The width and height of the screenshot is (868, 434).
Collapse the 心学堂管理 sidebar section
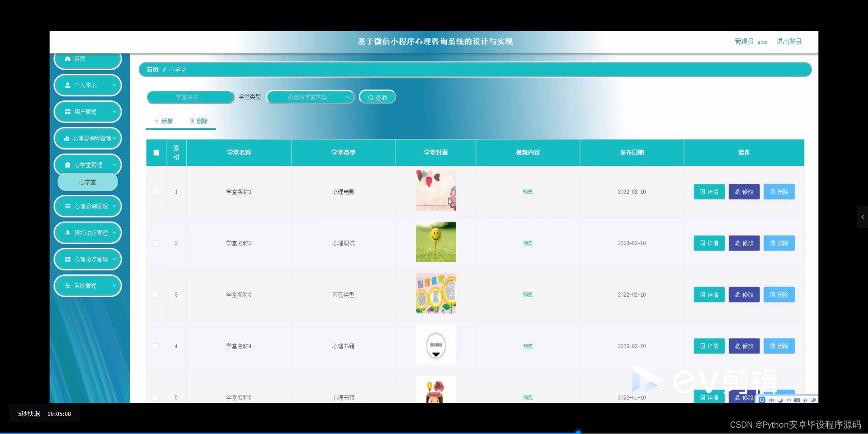[x=87, y=165]
